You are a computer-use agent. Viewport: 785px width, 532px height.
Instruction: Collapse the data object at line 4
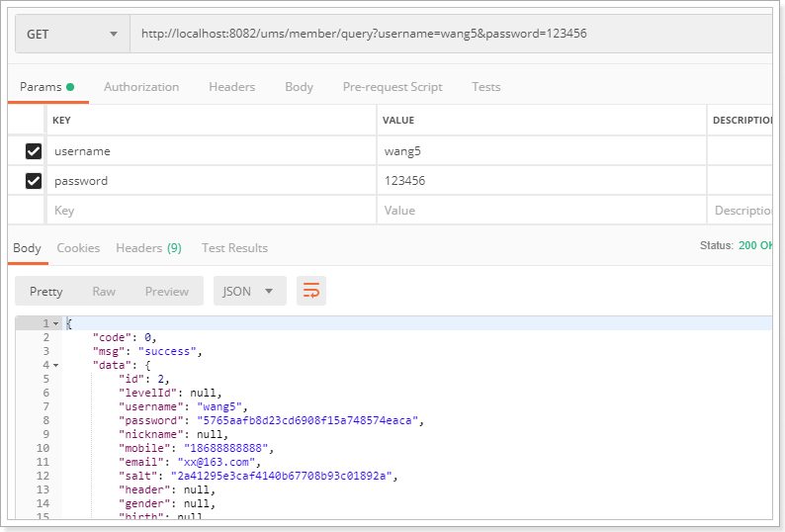tap(56, 365)
